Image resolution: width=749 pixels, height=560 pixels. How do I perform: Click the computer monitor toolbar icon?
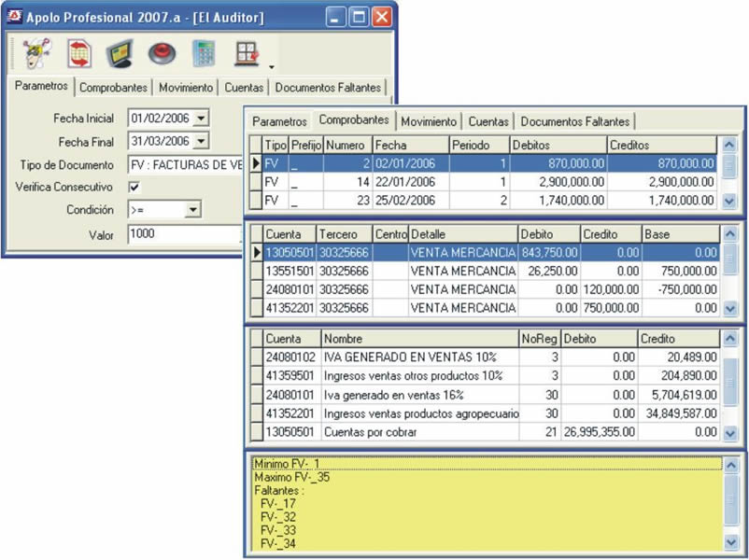click(x=119, y=53)
